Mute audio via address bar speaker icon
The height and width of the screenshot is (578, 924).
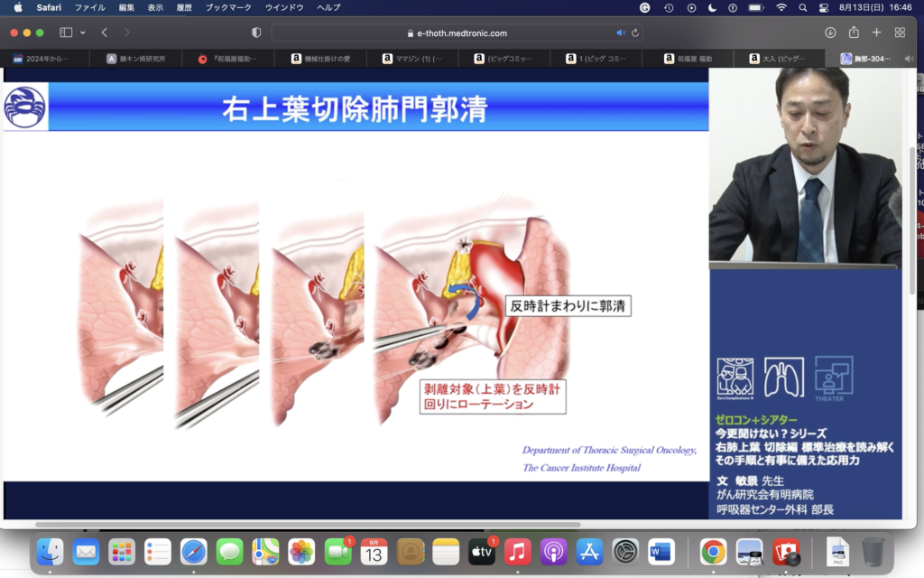coord(621,33)
